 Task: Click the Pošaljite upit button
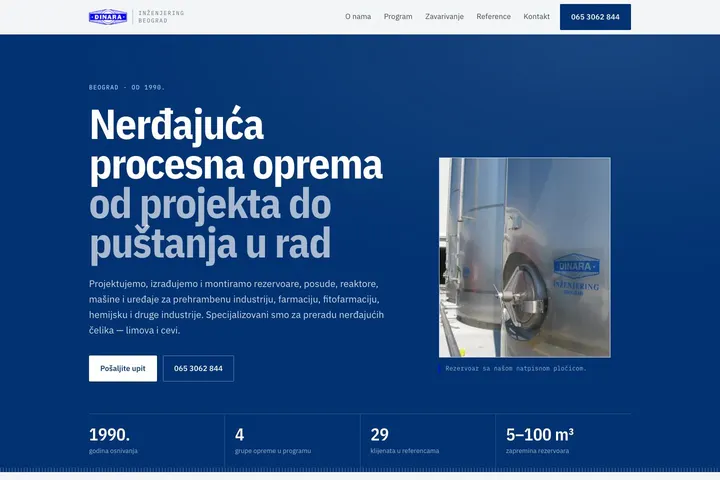click(x=123, y=368)
